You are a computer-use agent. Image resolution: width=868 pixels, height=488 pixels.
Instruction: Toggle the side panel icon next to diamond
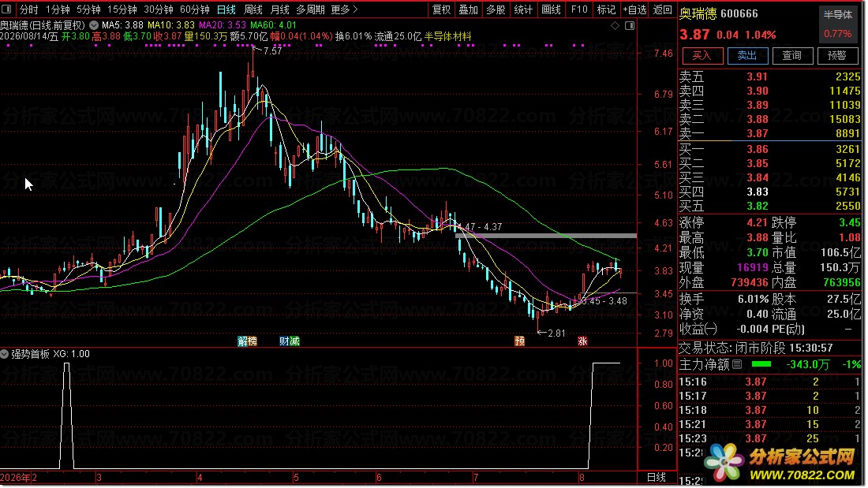(x=630, y=25)
